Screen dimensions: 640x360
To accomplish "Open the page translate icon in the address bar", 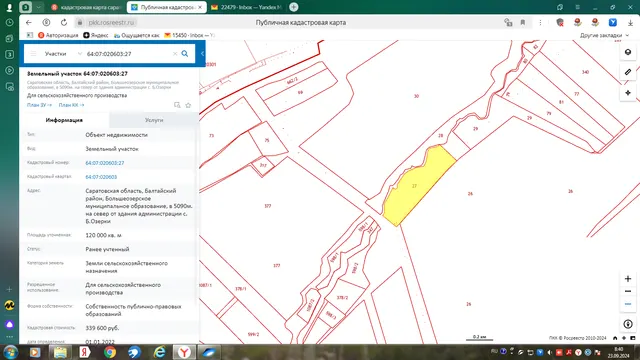I will coord(508,22).
